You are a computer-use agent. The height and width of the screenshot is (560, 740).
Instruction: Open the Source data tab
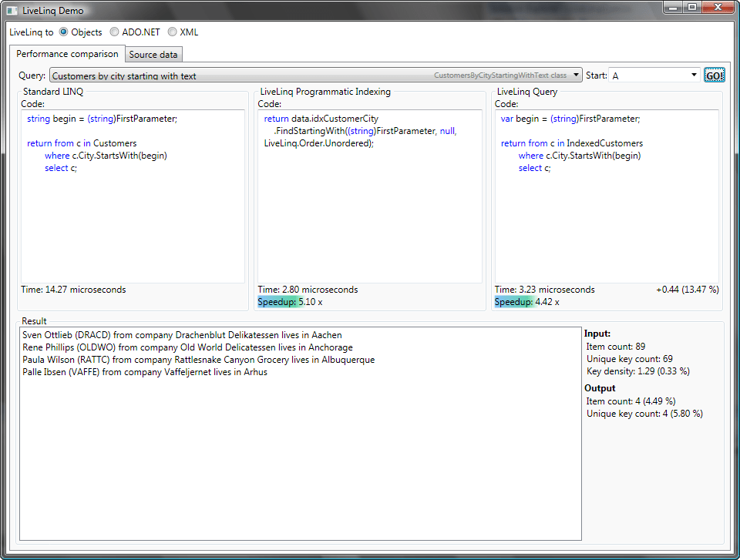pyautogui.click(x=153, y=55)
